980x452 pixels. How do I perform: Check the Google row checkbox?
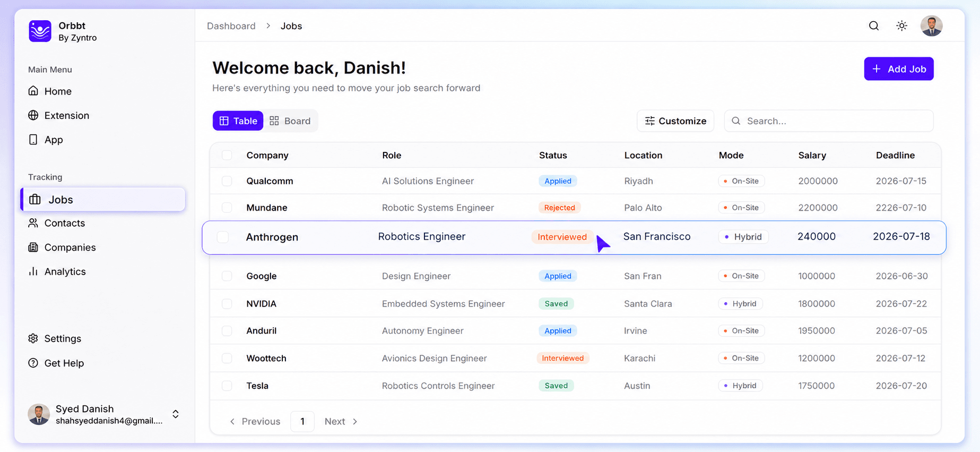click(227, 276)
